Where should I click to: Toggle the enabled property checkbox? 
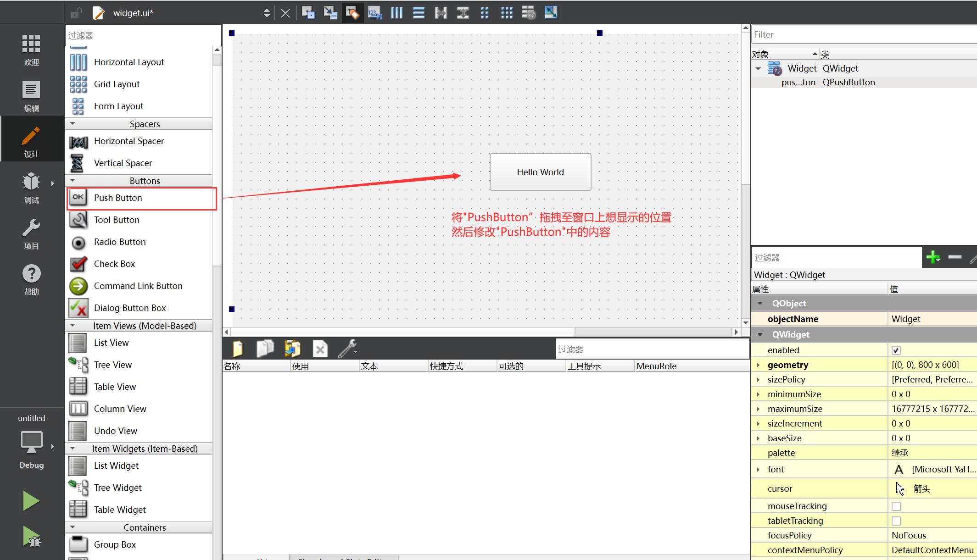(x=896, y=350)
